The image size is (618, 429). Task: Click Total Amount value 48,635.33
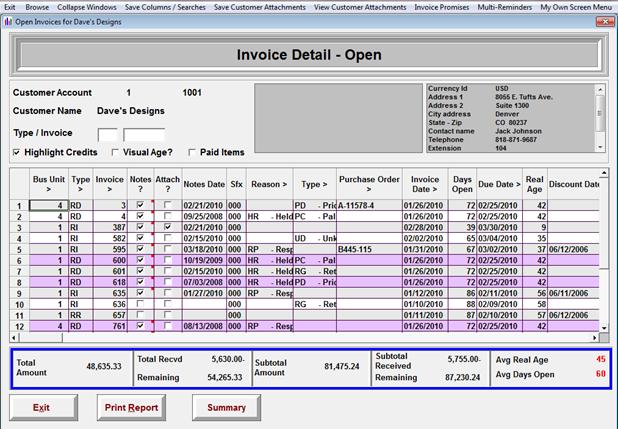[104, 366]
